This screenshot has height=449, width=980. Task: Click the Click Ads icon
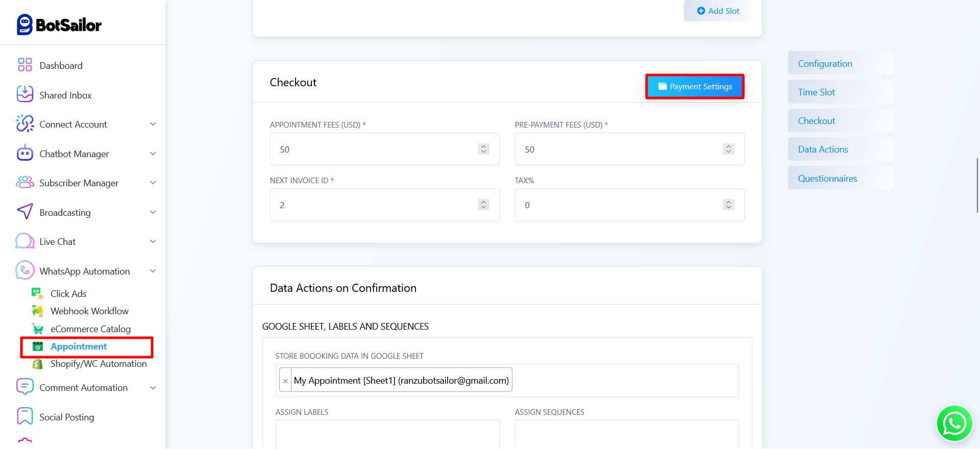pyautogui.click(x=37, y=293)
